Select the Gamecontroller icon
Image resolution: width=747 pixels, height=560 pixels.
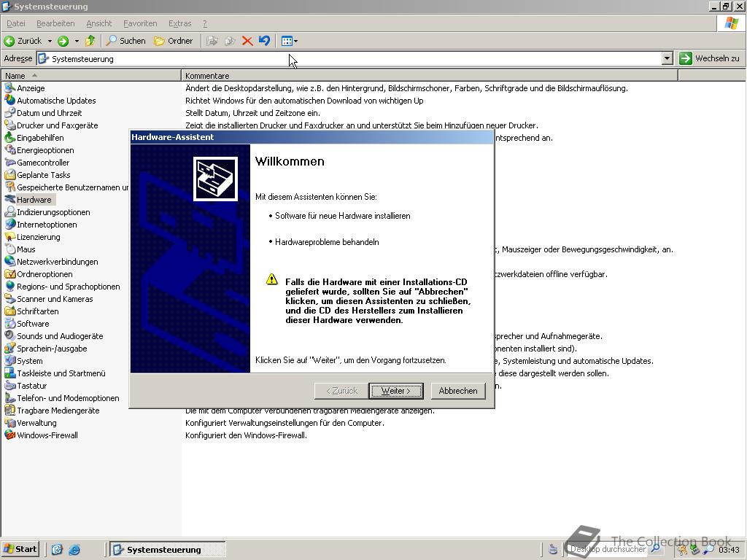point(9,162)
